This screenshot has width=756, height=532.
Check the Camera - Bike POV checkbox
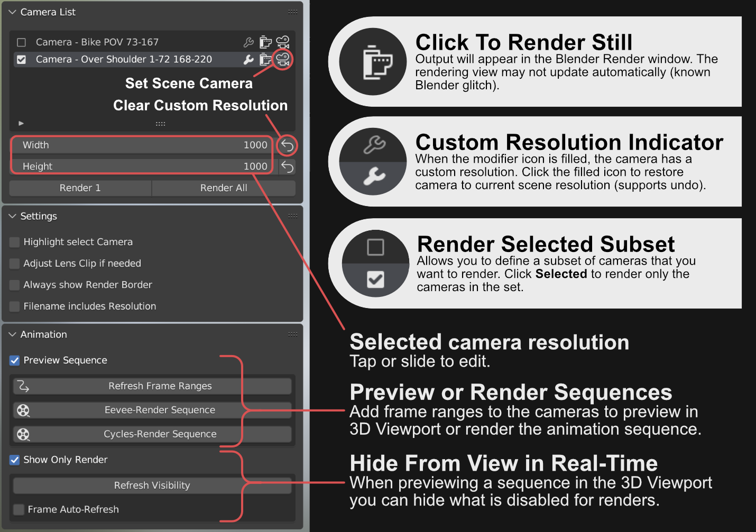click(22, 42)
